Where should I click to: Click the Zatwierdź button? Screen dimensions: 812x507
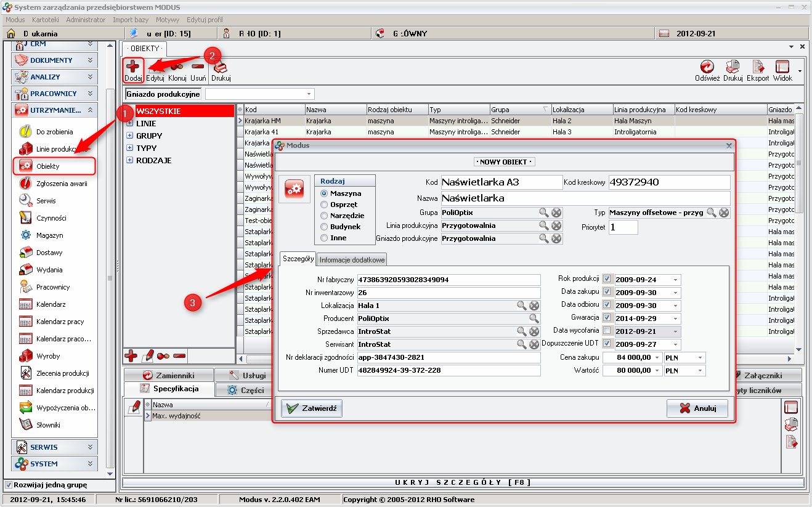312,408
